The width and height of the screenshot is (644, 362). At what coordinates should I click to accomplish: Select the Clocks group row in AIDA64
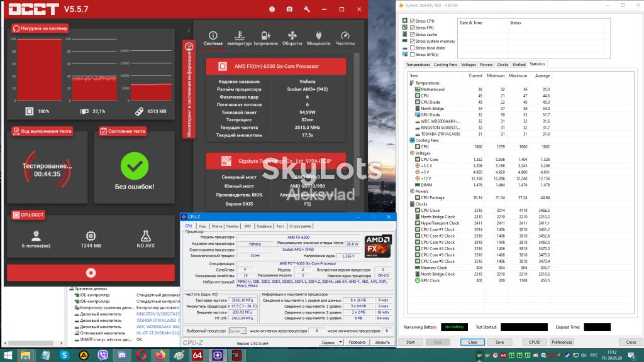click(418, 204)
